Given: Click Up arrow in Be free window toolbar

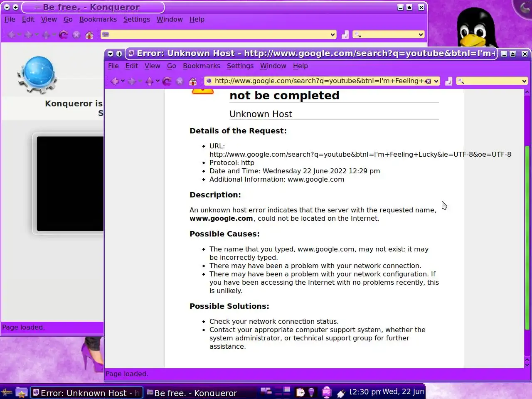Looking at the screenshot, I should pos(46,34).
